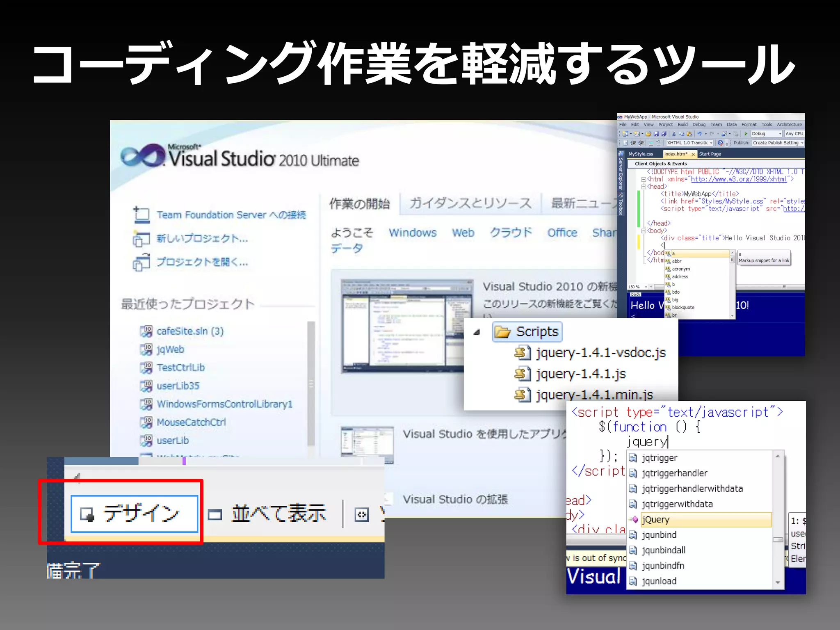Collapse the Scripts folder tree arrow
This screenshot has width=840, height=630.
click(x=477, y=332)
